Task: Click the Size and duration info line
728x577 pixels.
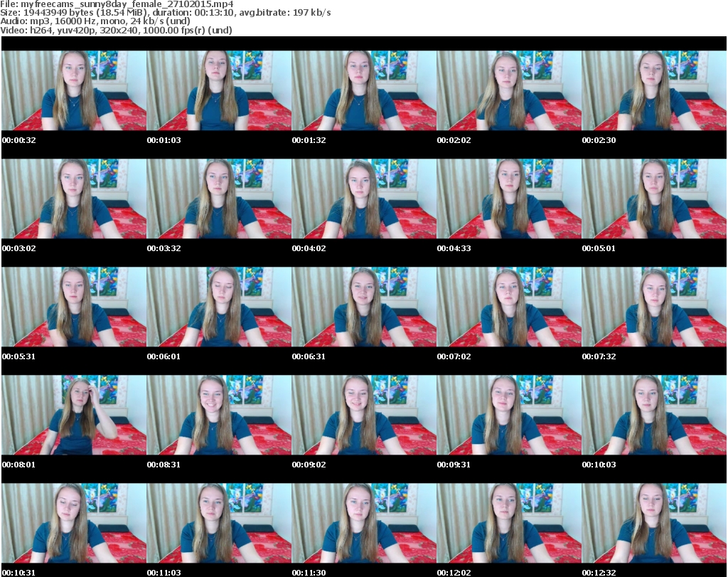Action: [x=165, y=13]
